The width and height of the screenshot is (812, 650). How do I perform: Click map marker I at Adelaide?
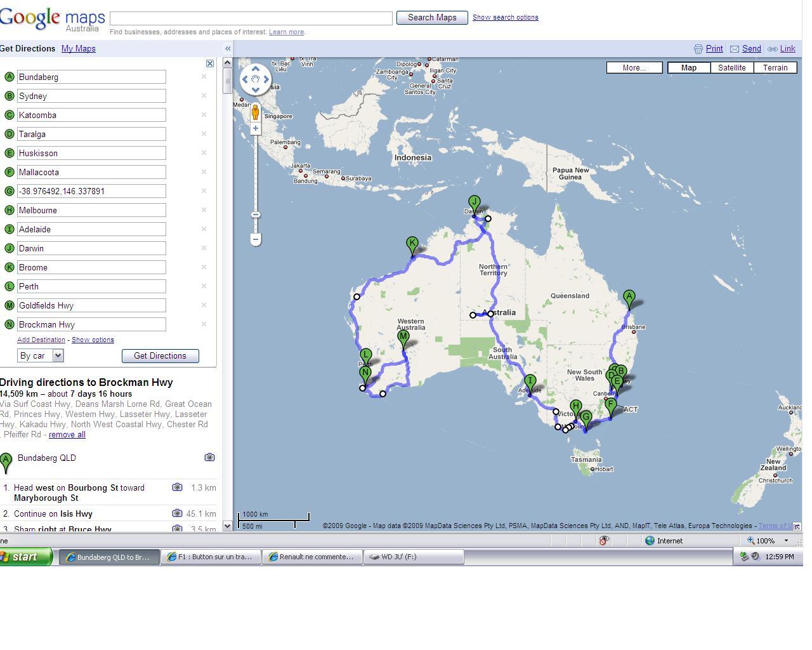tap(530, 384)
